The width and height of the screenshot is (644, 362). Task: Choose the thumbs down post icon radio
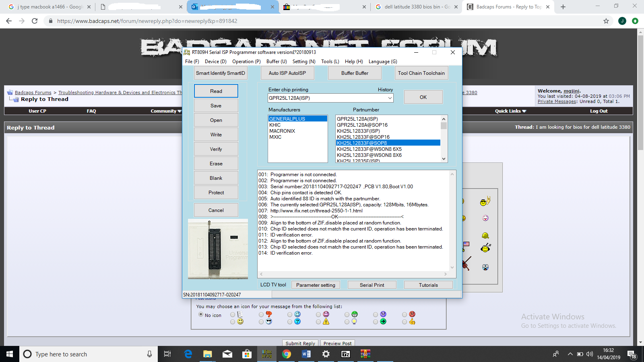pos(261,315)
